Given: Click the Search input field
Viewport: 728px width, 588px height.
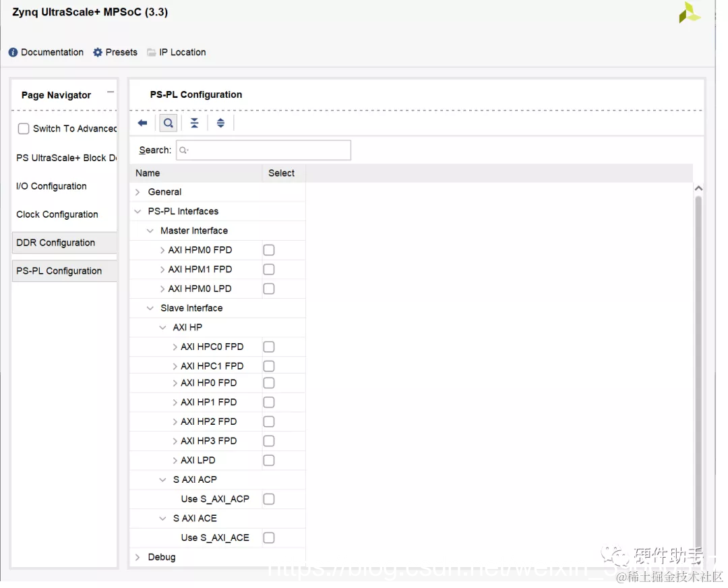Looking at the screenshot, I should click(264, 150).
